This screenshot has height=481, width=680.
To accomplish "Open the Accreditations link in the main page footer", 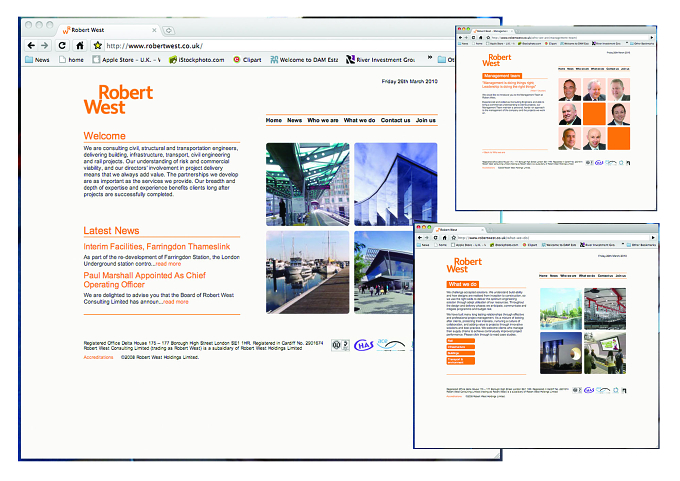I will coord(98,357).
